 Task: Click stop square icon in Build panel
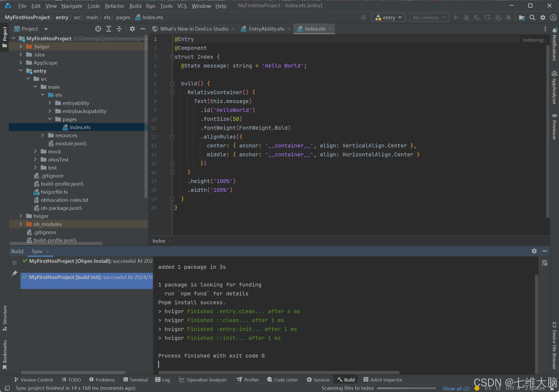[x=15, y=263]
